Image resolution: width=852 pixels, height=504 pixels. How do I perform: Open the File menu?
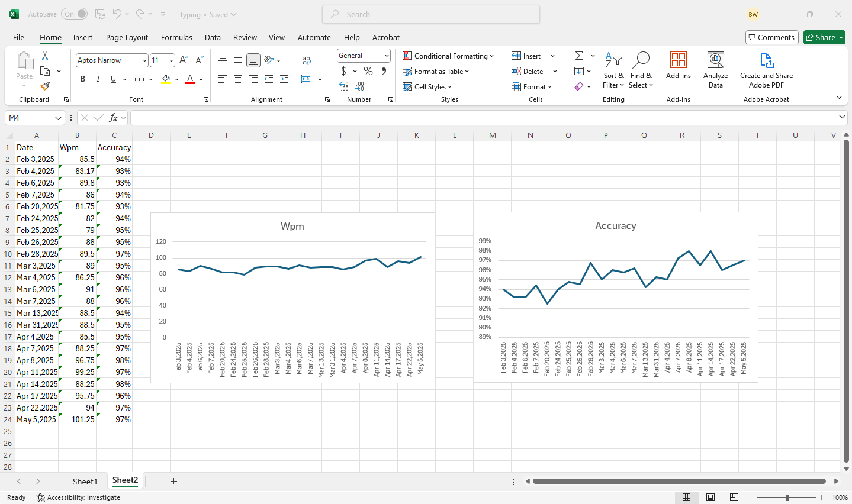pyautogui.click(x=18, y=37)
